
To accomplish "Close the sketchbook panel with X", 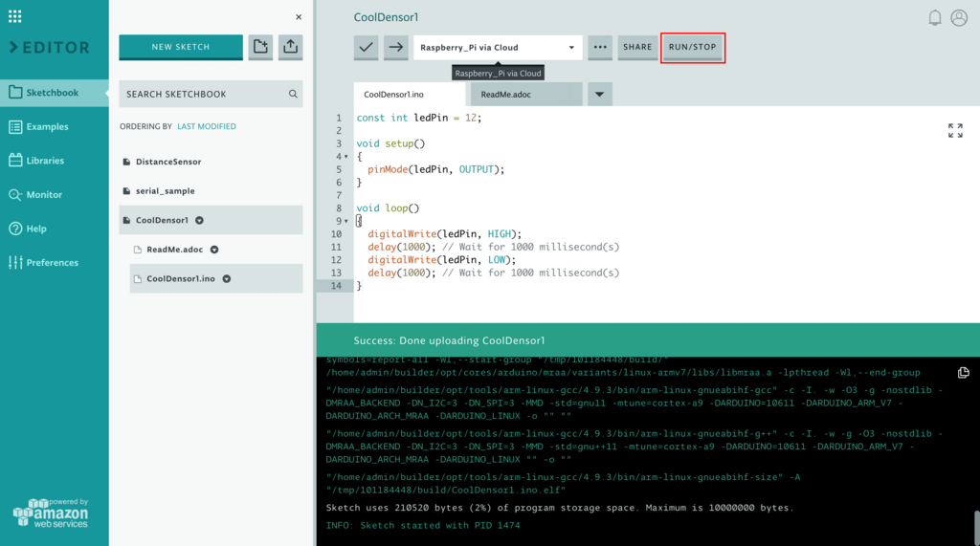I will coord(299,17).
